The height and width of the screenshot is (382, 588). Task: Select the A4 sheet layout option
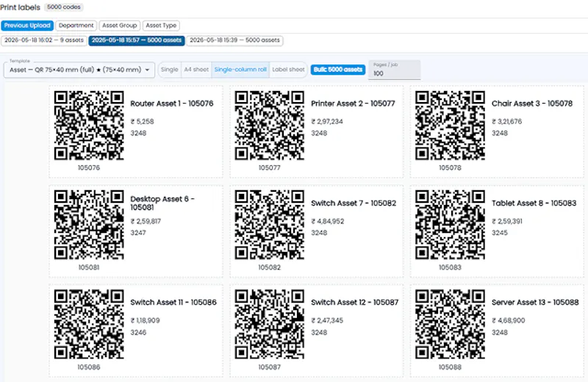coord(196,70)
